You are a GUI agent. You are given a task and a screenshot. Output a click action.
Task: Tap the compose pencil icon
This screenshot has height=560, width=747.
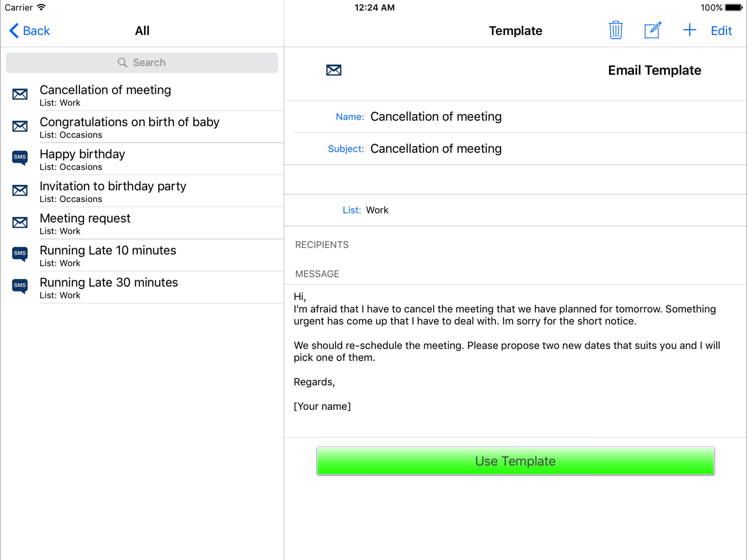(652, 30)
